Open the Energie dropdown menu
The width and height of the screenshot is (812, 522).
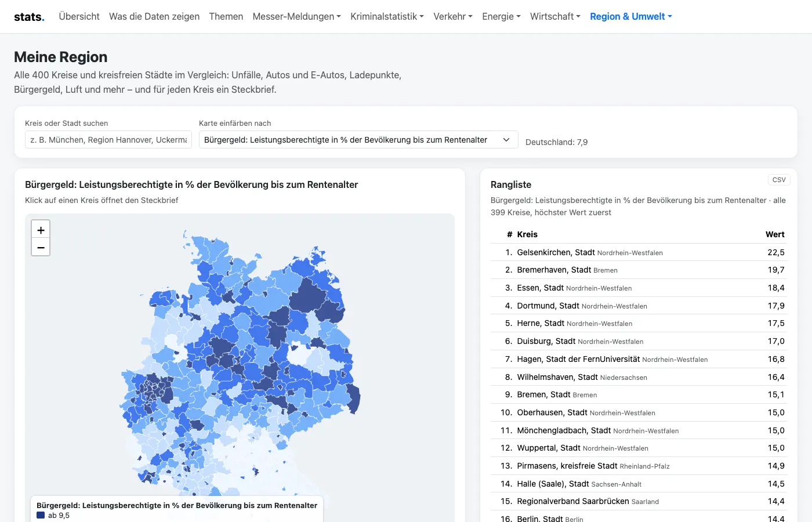tap(501, 16)
